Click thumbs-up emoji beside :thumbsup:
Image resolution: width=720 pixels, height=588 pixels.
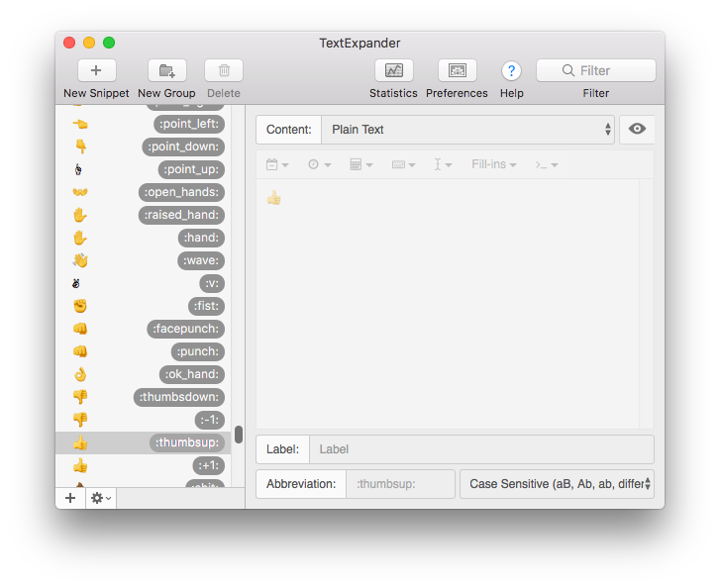coord(80,442)
